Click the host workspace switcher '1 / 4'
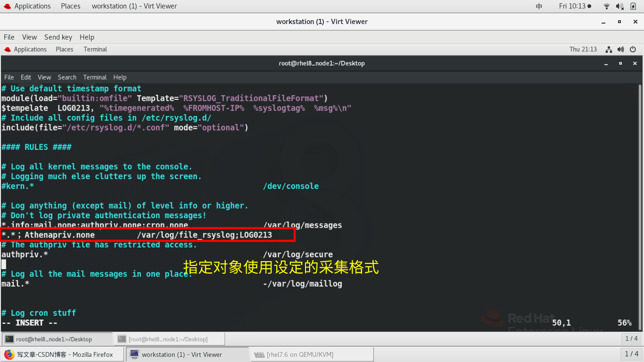The width and height of the screenshot is (644, 362). point(631,354)
